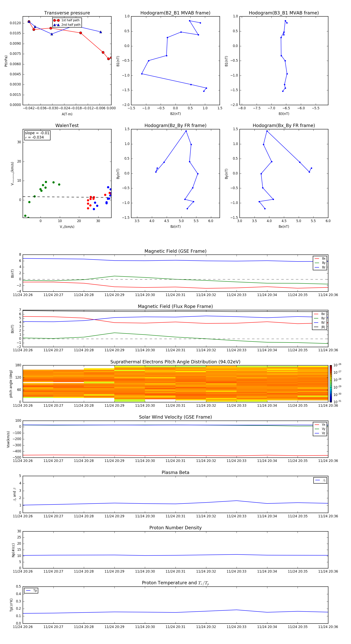This screenshot has height=644, width=351.
Task: Select the colorbar "10^-26" top label
Action: 337,365
